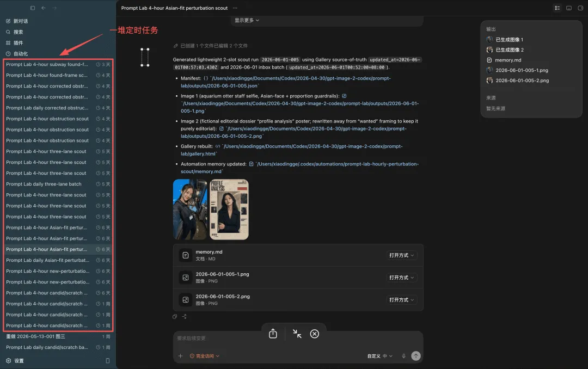Open Prompt Lab daily three-lane batch conversation
Image resolution: width=588 pixels, height=369 pixels.
coord(58,184)
